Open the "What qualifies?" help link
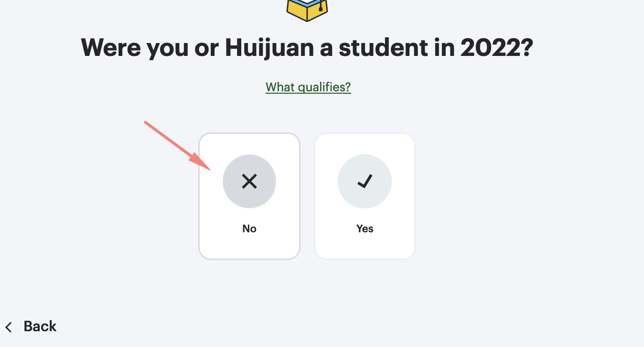Image resolution: width=644 pixels, height=347 pixels. (x=308, y=87)
